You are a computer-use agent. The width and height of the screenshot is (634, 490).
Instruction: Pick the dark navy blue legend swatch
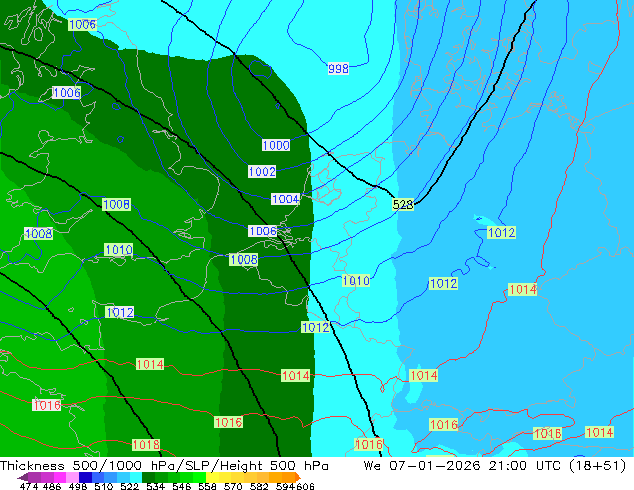[85, 477]
